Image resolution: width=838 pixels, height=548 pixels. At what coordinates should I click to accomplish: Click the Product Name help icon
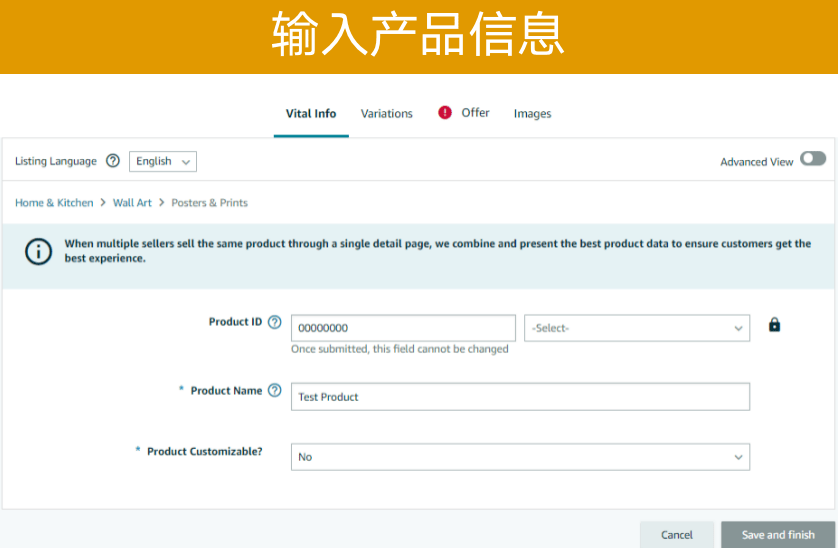tap(275, 391)
